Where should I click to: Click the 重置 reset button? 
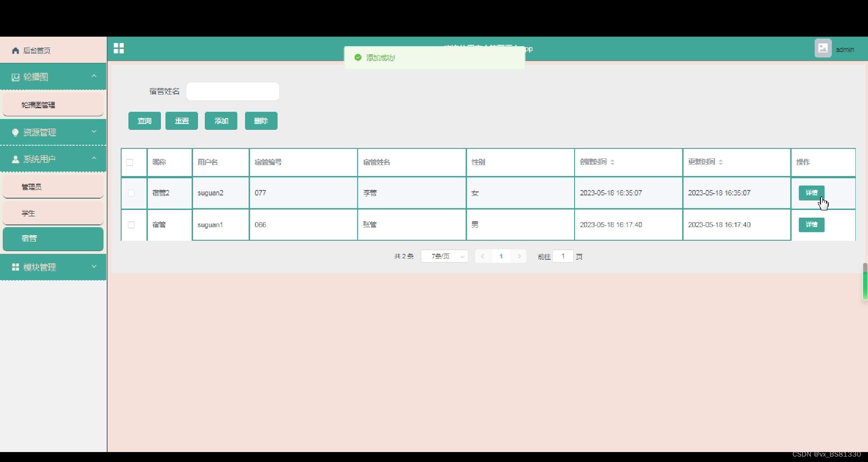click(x=182, y=121)
